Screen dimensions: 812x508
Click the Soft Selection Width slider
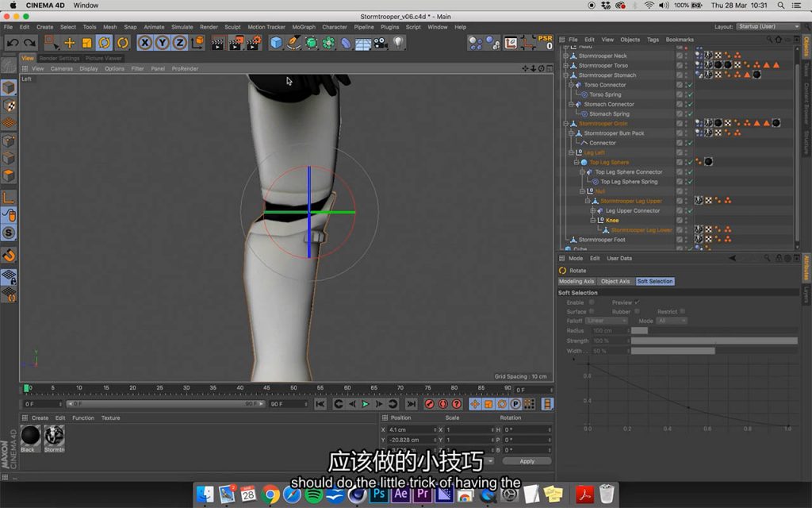(714, 351)
